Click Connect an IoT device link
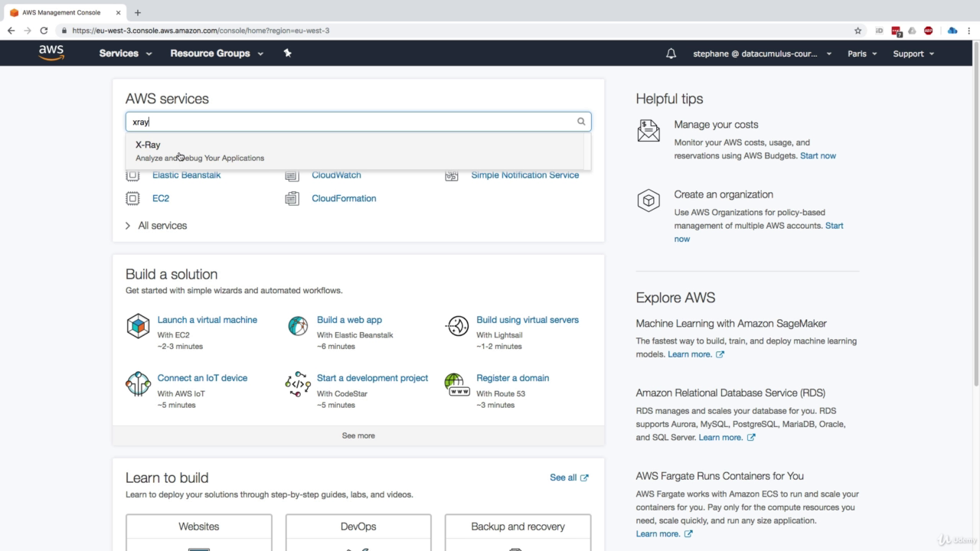The image size is (980, 551). point(202,378)
